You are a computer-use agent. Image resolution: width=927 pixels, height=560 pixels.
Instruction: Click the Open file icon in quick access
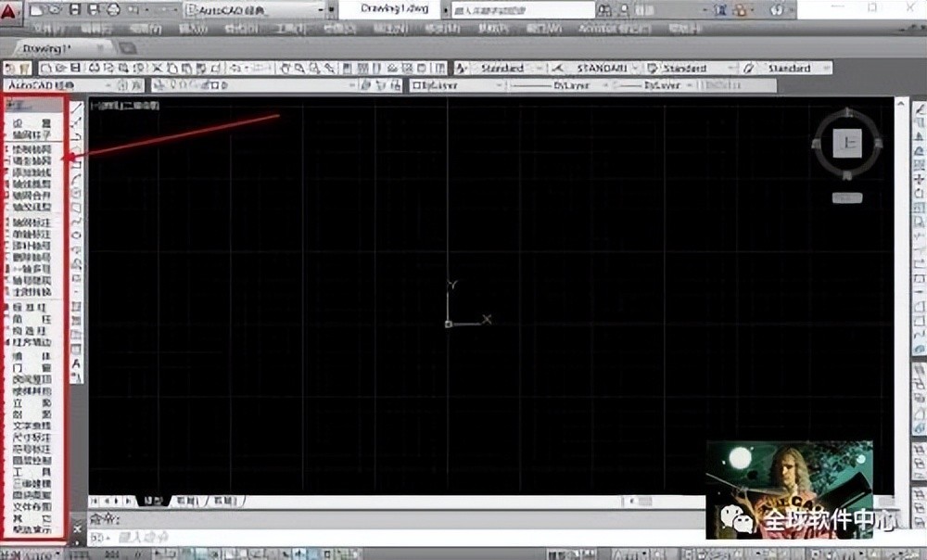point(54,9)
